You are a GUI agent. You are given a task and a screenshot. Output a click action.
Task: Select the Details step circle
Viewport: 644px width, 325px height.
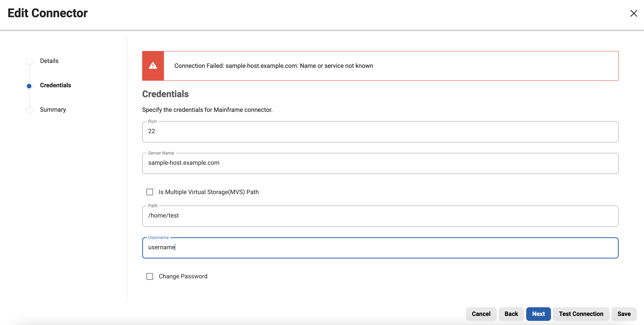[29, 61]
